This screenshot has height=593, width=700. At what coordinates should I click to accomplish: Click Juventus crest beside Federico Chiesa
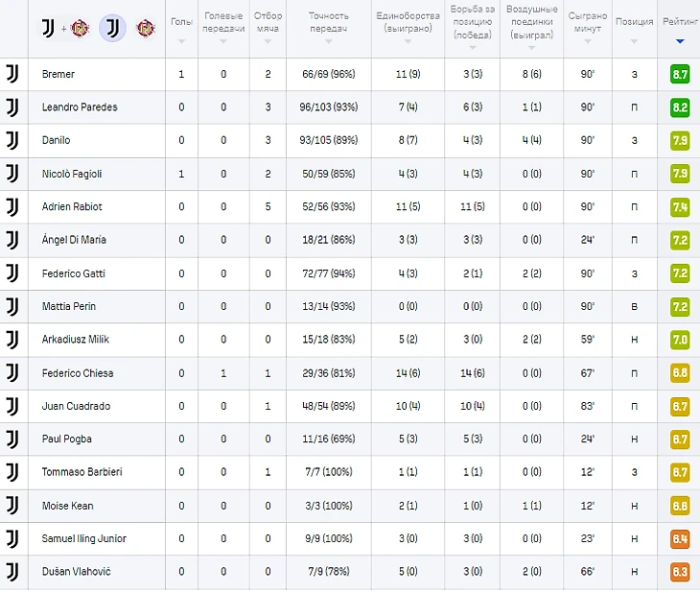[x=12, y=372]
